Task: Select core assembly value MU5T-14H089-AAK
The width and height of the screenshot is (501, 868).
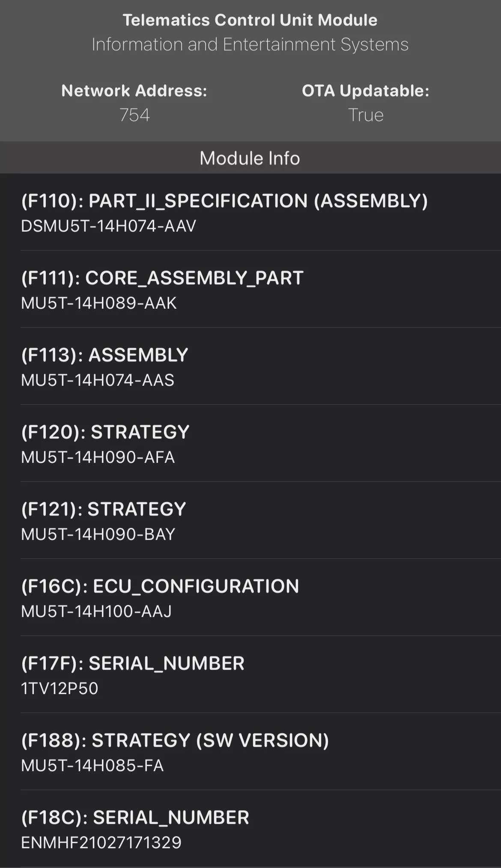Action: coord(98,303)
